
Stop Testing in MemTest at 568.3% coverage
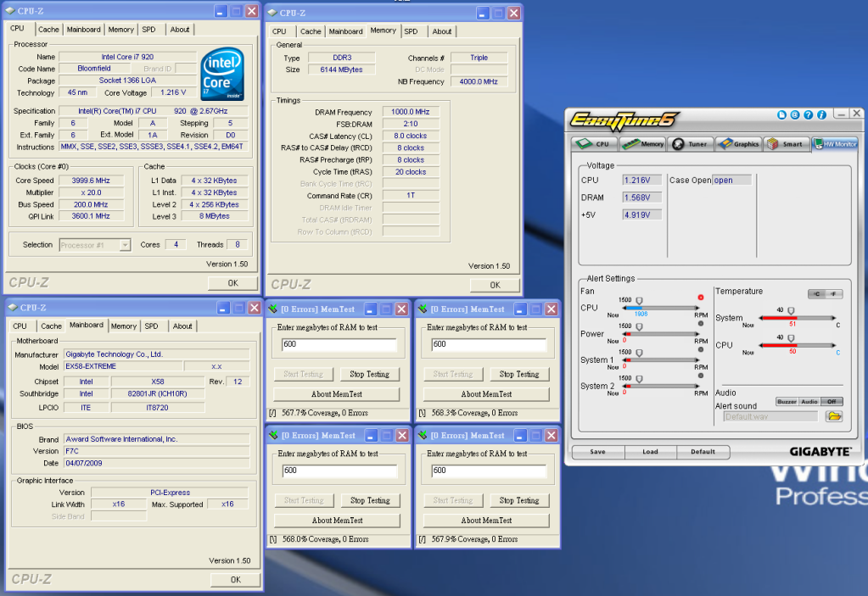pyautogui.click(x=519, y=374)
